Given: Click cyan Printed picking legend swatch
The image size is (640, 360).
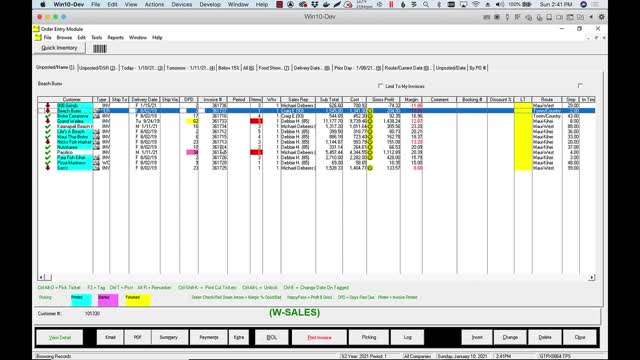Looking at the screenshot, I should click(x=81, y=300).
